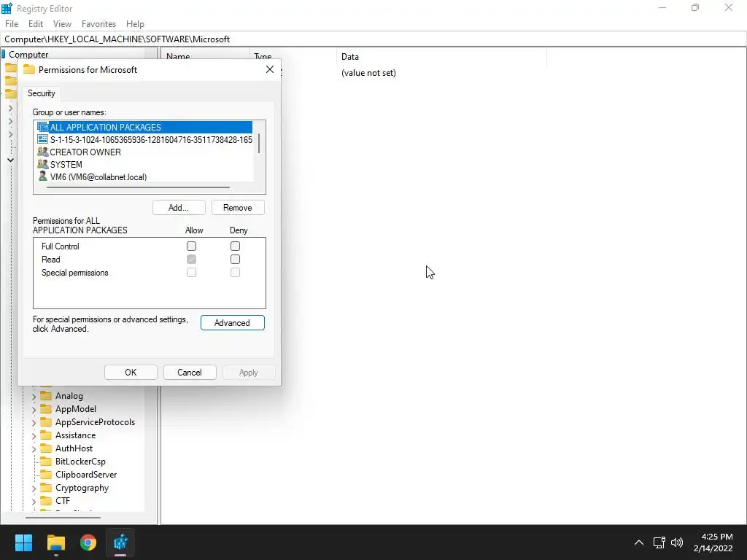Click Allow checkbox for Special permissions
This screenshot has height=560, width=747.
click(x=192, y=273)
